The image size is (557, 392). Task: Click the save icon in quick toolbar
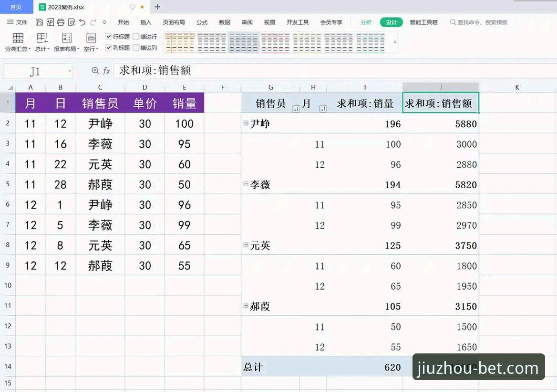pyautogui.click(x=39, y=22)
